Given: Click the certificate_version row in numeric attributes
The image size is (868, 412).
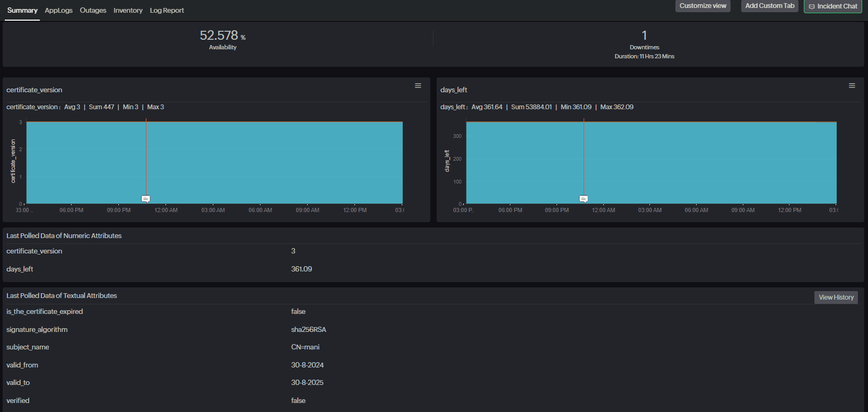Looking at the screenshot, I should [x=433, y=251].
